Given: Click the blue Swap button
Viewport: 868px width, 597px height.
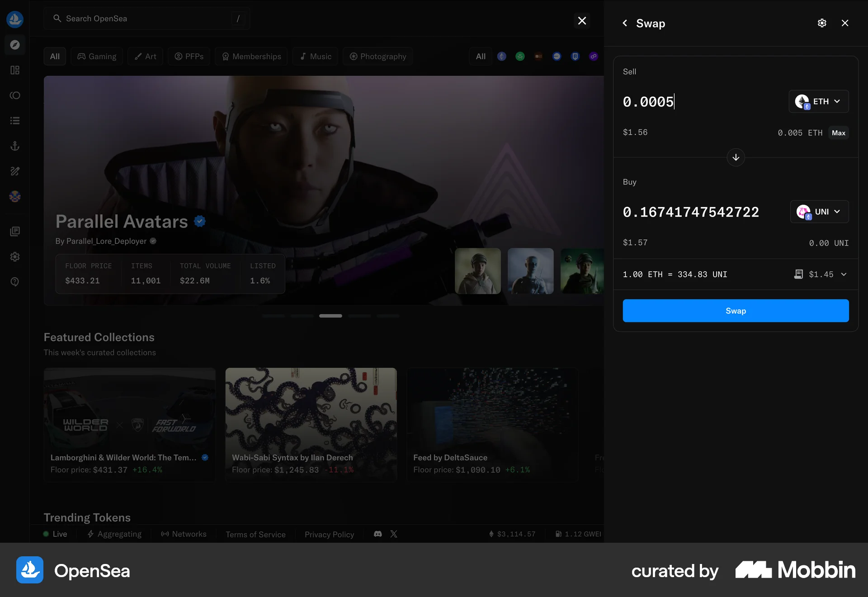Looking at the screenshot, I should tap(736, 311).
